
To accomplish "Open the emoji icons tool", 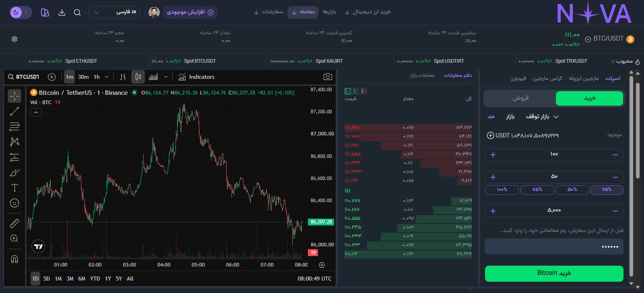I will pos(14,203).
